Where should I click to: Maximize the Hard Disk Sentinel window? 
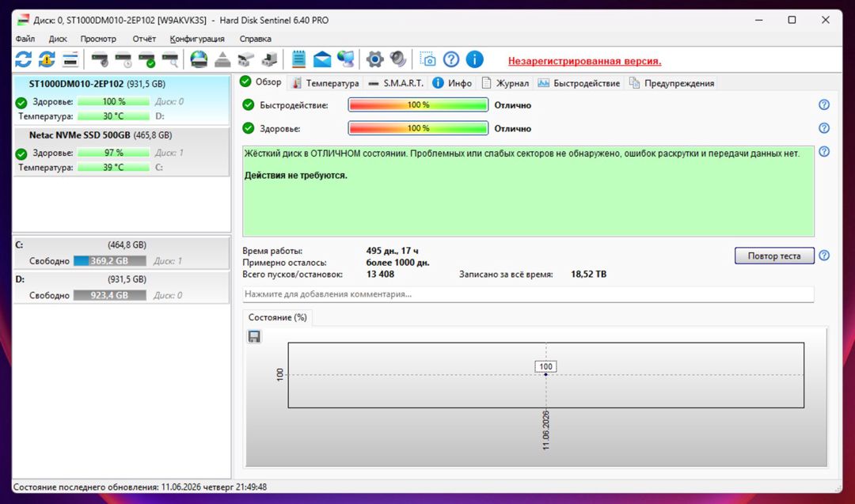click(792, 20)
